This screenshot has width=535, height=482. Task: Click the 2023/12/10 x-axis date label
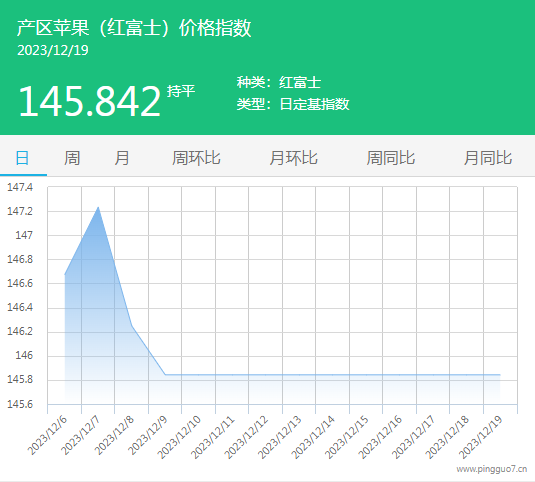pos(179,437)
